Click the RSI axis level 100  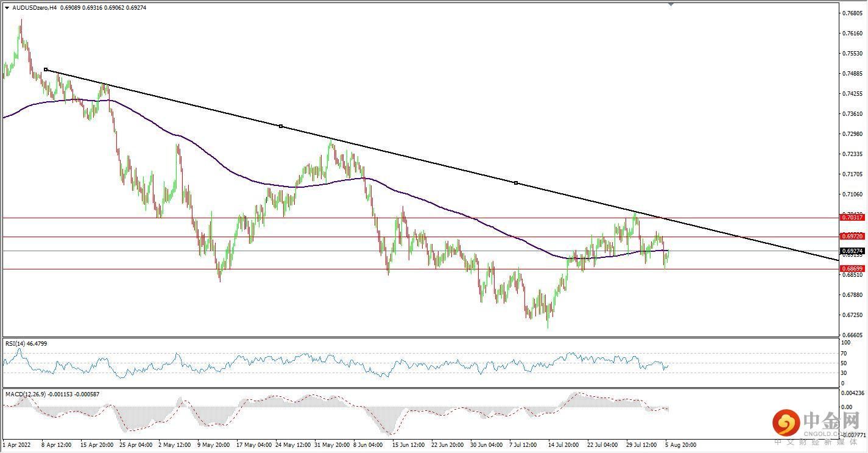click(x=846, y=343)
